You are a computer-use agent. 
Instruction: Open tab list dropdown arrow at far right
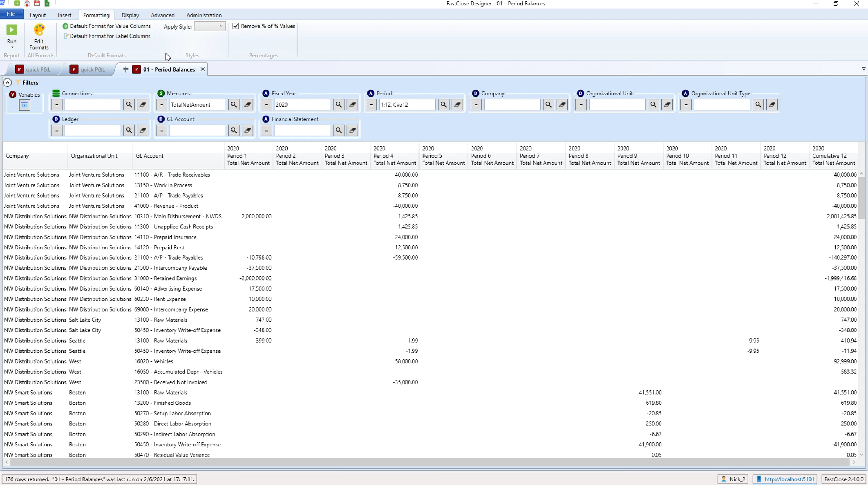coord(864,69)
